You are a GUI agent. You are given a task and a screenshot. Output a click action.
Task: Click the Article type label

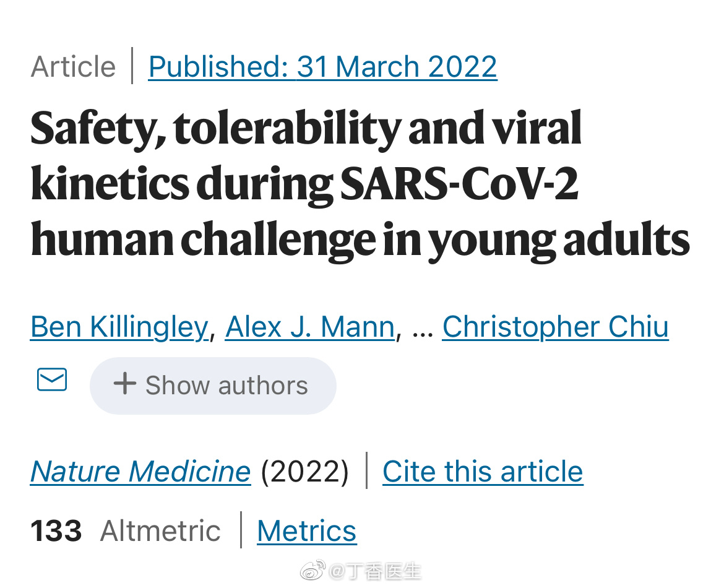click(x=73, y=67)
